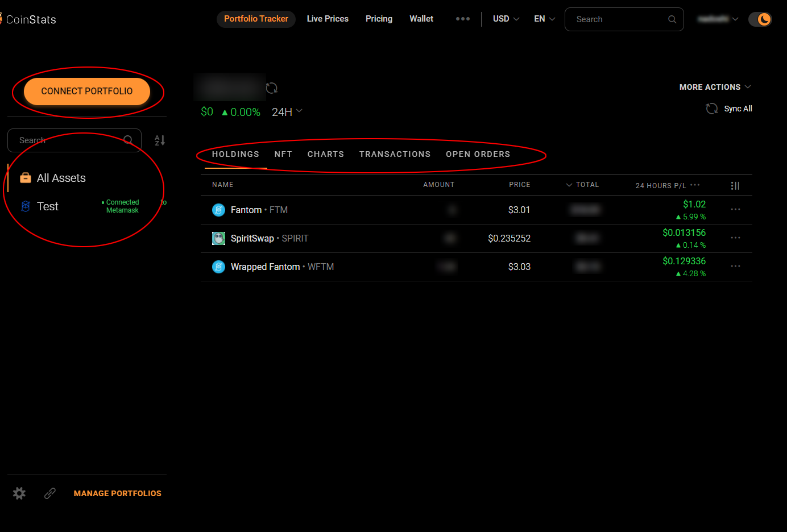Switch to the HOLDINGS tab

235,154
